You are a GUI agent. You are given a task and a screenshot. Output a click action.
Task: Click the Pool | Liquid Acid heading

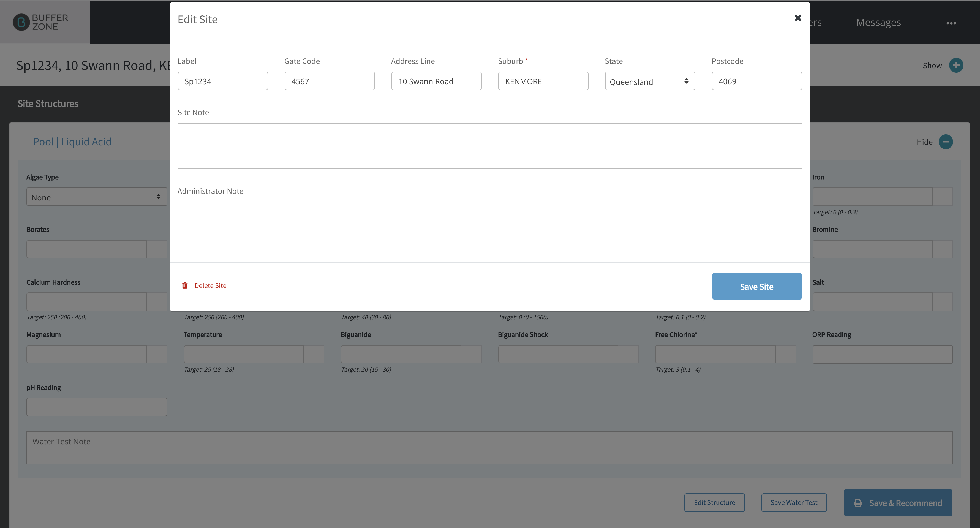click(x=72, y=142)
